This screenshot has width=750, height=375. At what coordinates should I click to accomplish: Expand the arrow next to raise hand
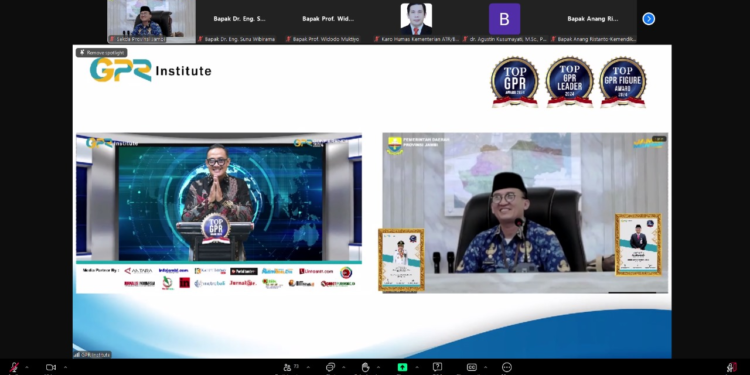(378, 367)
